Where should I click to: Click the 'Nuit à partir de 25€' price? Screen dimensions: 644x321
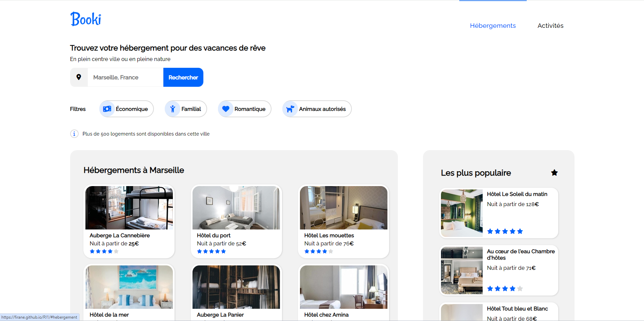tap(114, 243)
